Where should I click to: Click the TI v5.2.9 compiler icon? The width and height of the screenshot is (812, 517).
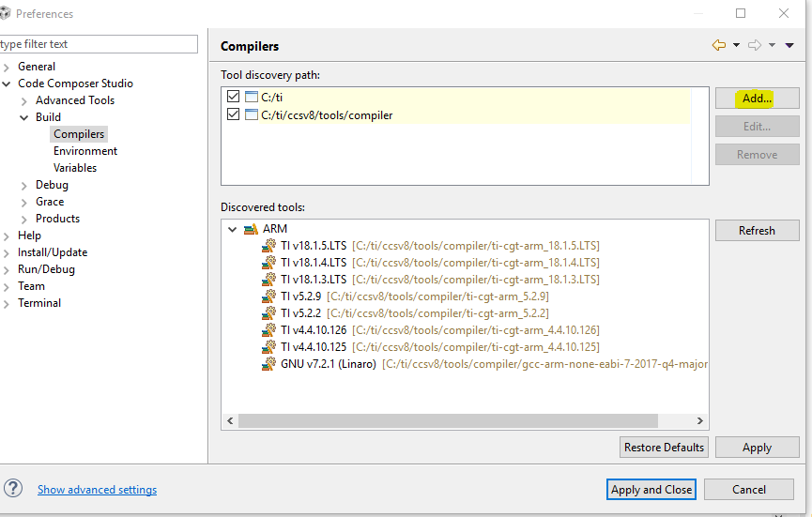pos(269,297)
